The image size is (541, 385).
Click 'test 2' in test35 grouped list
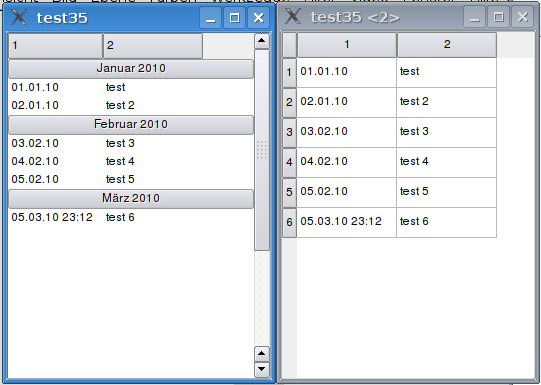click(x=120, y=105)
